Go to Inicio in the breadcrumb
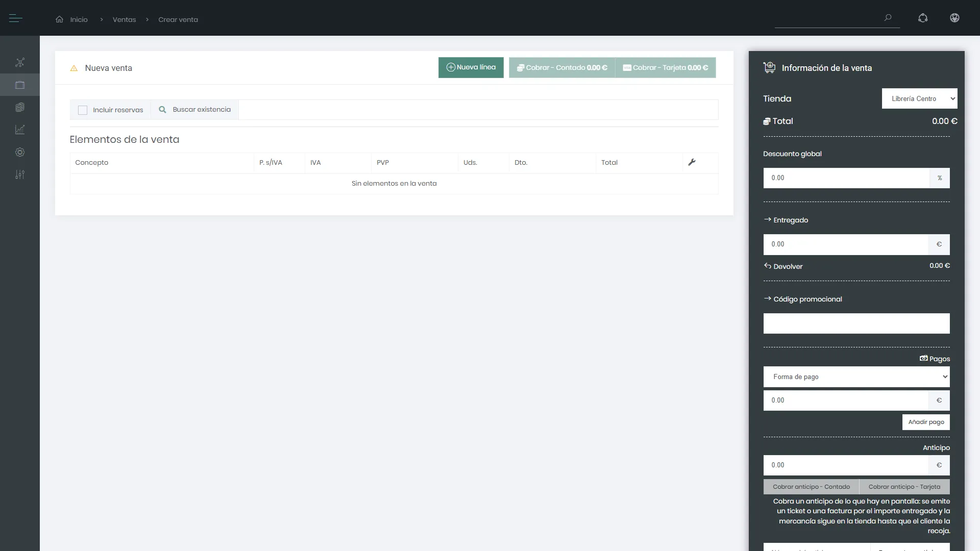980x551 pixels. pyautogui.click(x=79, y=19)
